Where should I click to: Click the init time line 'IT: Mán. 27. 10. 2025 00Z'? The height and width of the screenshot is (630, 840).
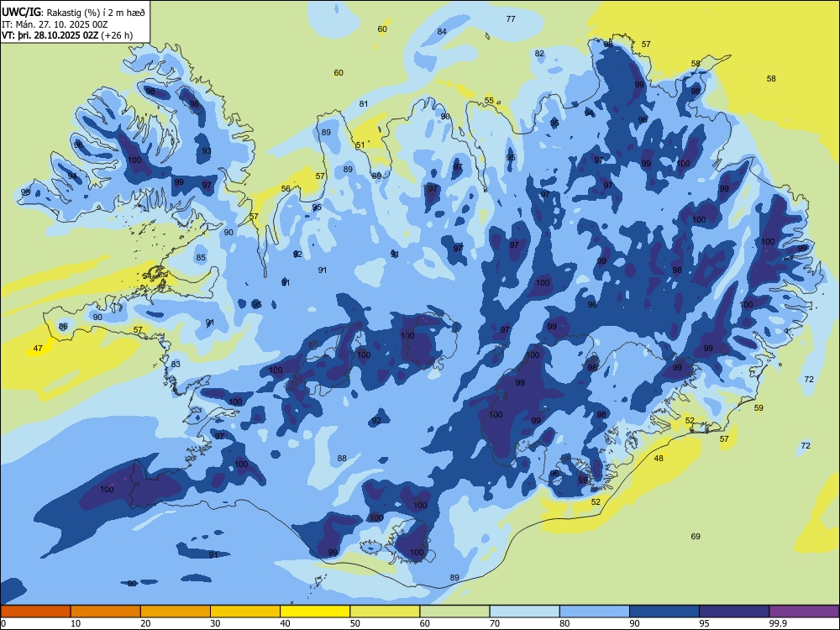click(x=55, y=24)
